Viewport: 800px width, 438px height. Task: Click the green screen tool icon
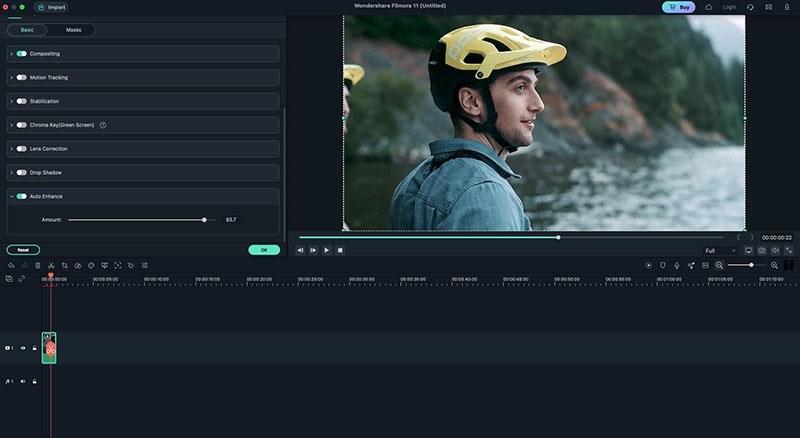105,265
